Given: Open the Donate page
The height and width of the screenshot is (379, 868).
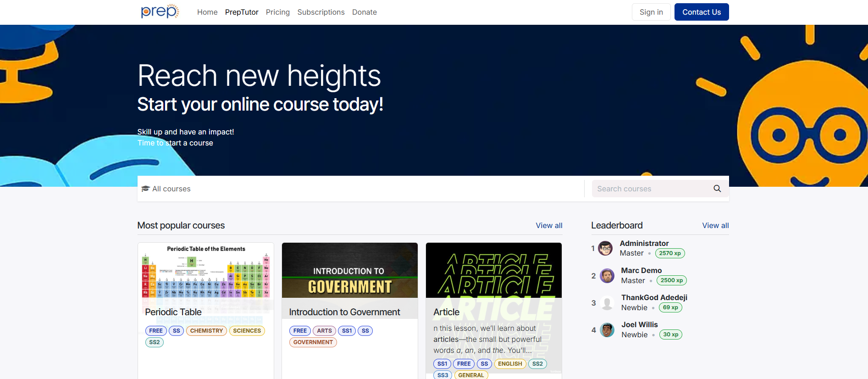Looking at the screenshot, I should point(365,12).
